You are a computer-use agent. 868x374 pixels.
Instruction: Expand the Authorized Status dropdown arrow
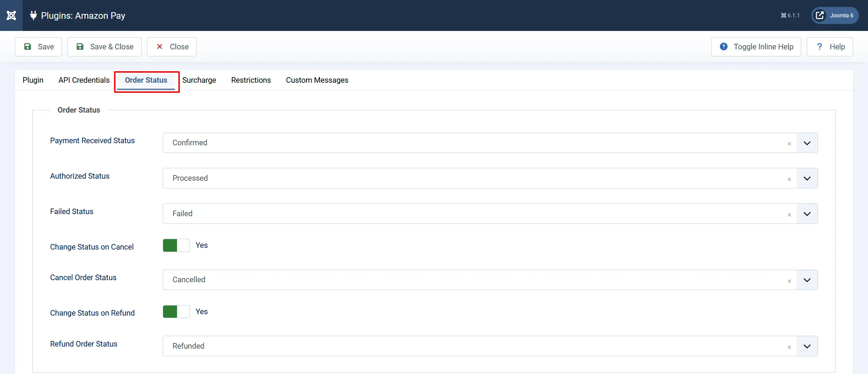click(x=807, y=178)
